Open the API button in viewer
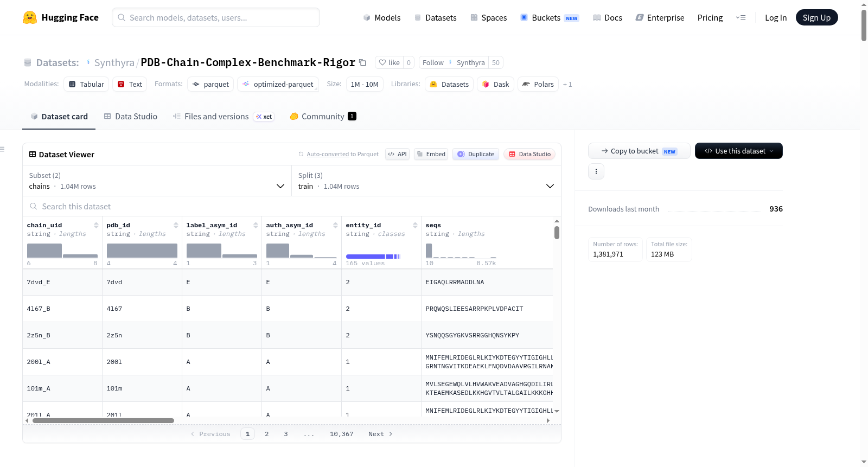The image size is (868, 467). pos(397,154)
